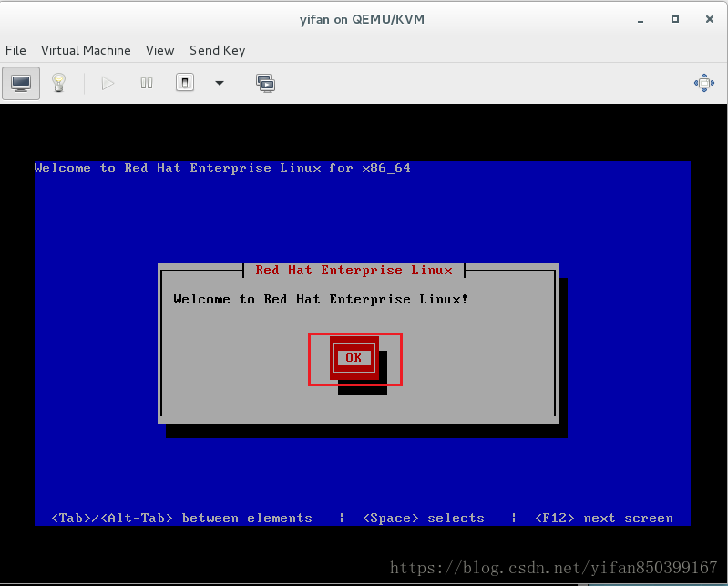Show the graphical console view
The image size is (728, 586).
tap(21, 84)
